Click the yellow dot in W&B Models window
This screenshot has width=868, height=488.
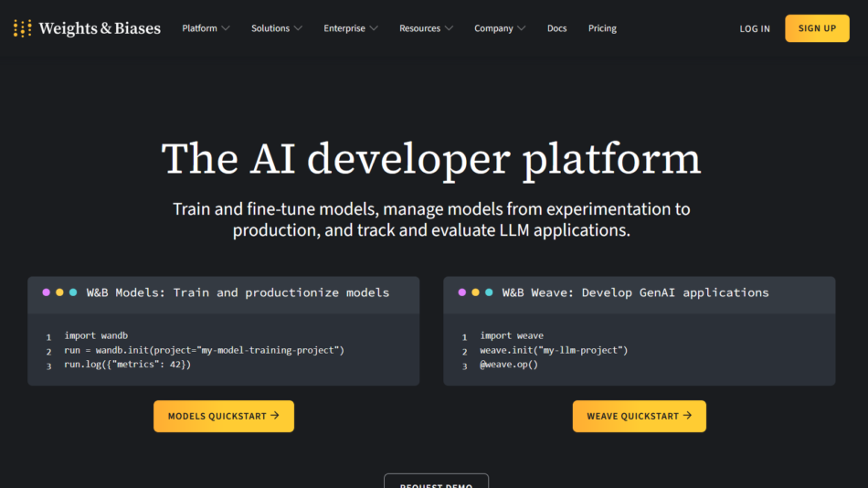[x=59, y=292]
